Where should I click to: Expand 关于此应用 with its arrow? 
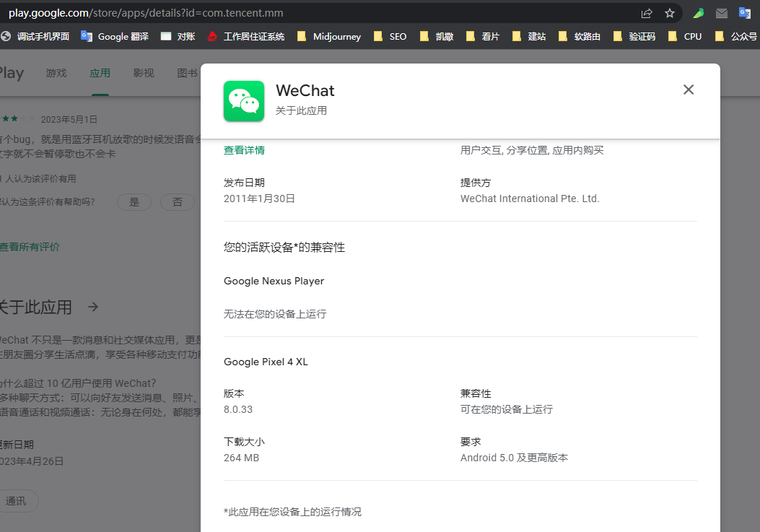[x=92, y=307]
